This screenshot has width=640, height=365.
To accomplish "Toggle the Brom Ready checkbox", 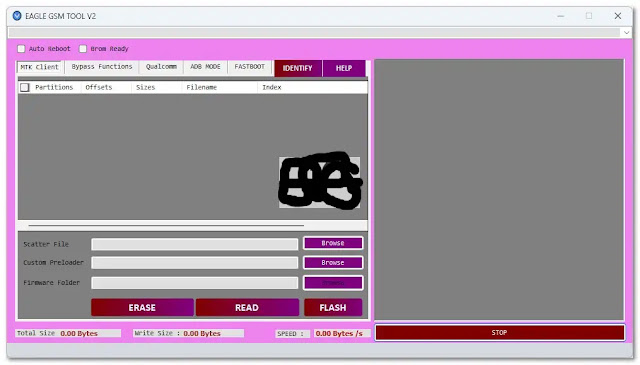I will coord(83,49).
